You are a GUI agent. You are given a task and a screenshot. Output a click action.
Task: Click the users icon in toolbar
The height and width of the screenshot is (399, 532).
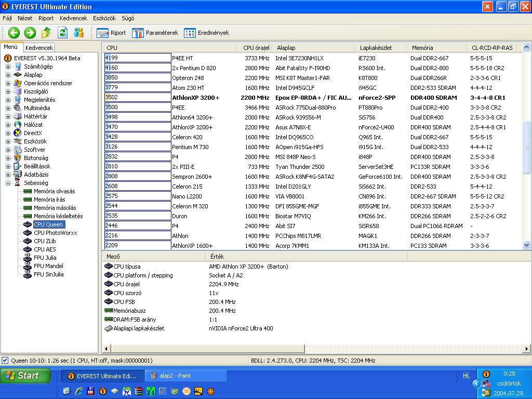coord(79,33)
